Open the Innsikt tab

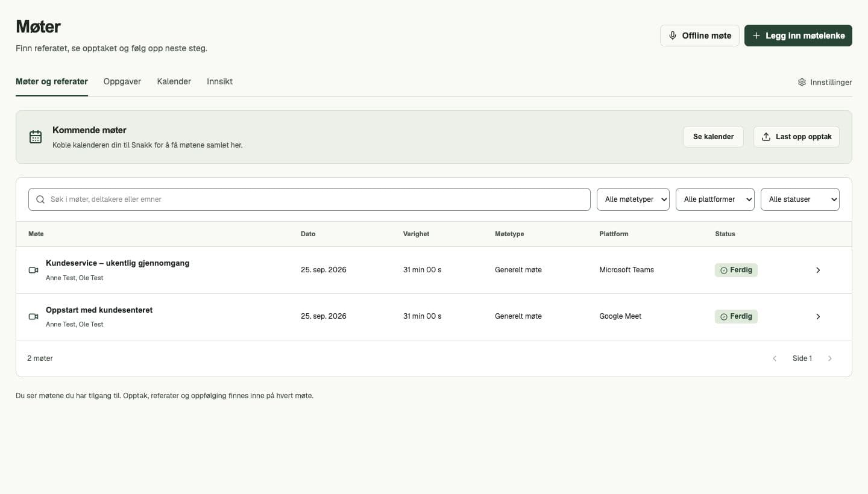219,81
